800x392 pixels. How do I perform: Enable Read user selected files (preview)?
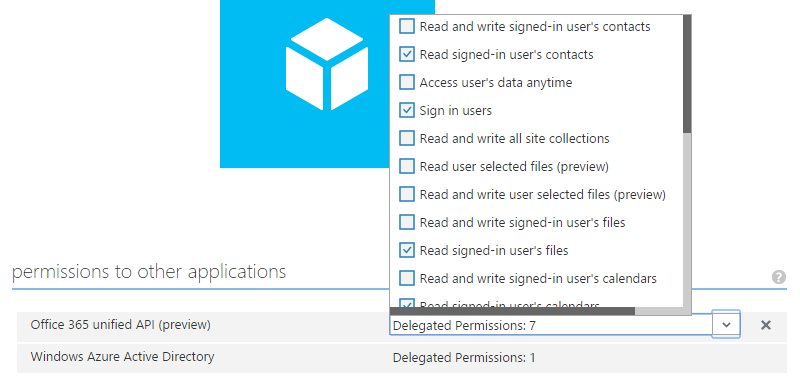[407, 166]
